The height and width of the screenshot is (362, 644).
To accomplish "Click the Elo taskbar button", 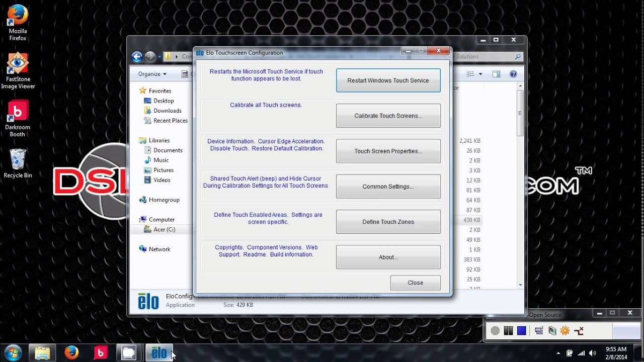I will click(x=159, y=353).
